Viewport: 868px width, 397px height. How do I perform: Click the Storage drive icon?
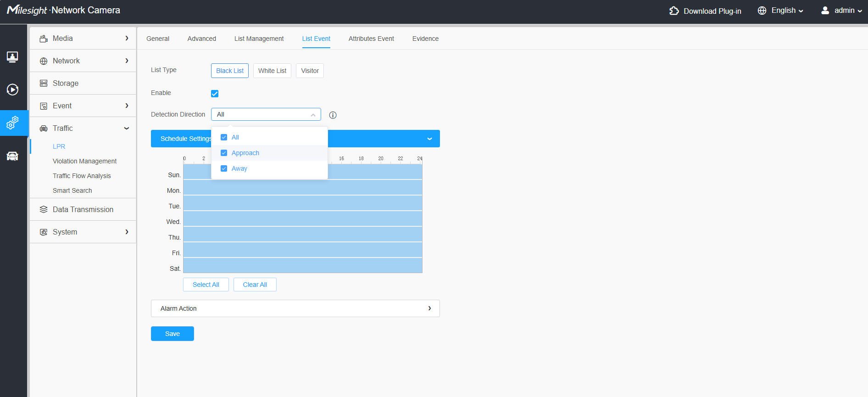coord(44,83)
